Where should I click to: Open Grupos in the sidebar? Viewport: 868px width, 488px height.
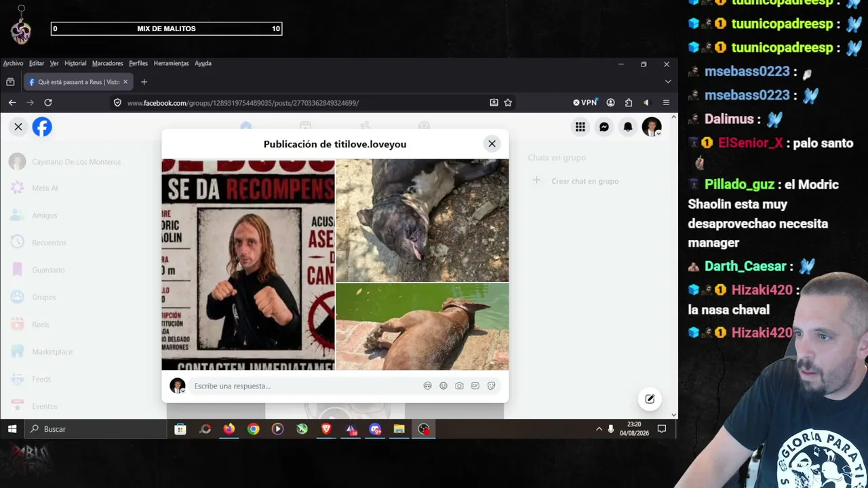[x=34, y=297]
